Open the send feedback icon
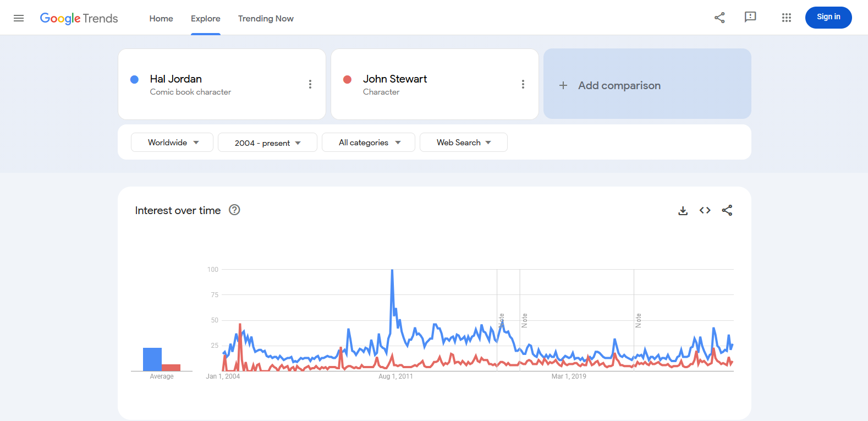This screenshot has height=421, width=868. click(750, 18)
